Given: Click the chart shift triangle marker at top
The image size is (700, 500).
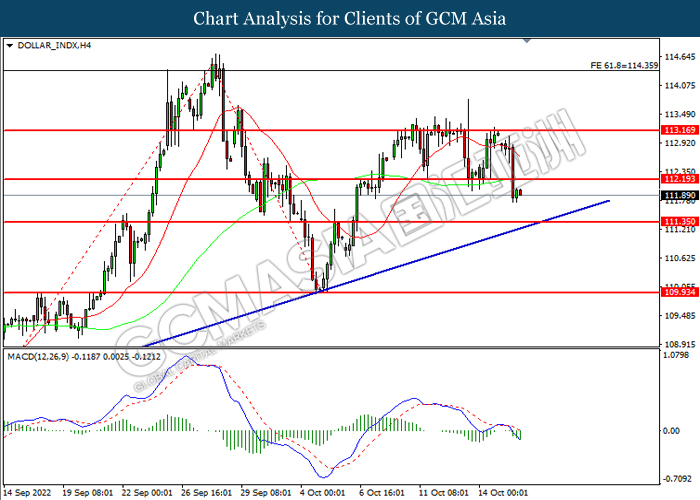Looking at the screenshot, I should click(527, 41).
